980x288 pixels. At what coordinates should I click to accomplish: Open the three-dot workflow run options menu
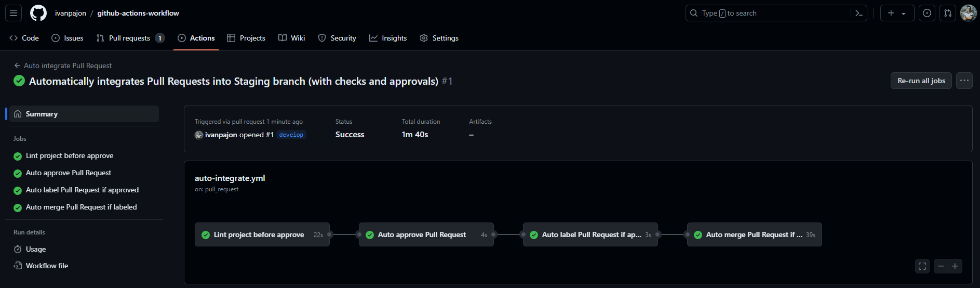(x=964, y=81)
